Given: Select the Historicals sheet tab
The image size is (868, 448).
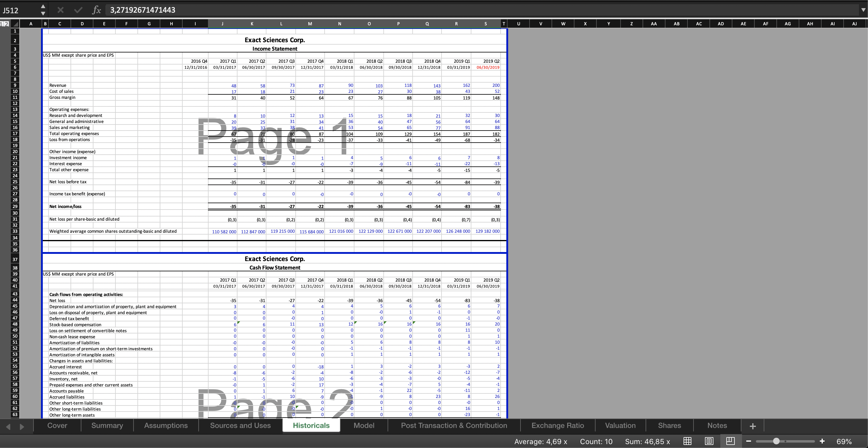Looking at the screenshot, I should coord(311,425).
